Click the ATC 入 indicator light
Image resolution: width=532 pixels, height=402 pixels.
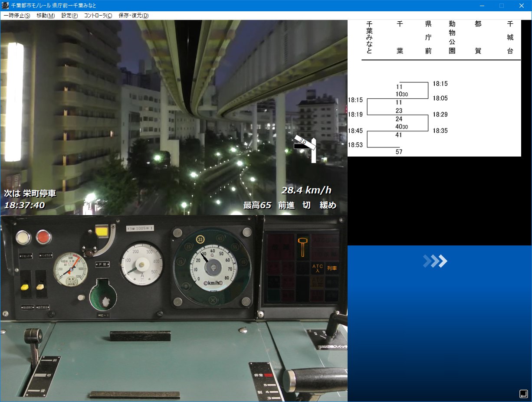coord(317,268)
